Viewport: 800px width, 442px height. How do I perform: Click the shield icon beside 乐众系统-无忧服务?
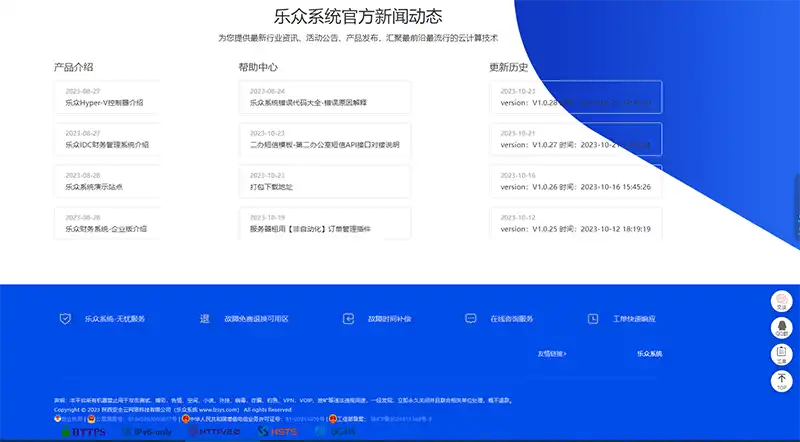click(x=65, y=319)
